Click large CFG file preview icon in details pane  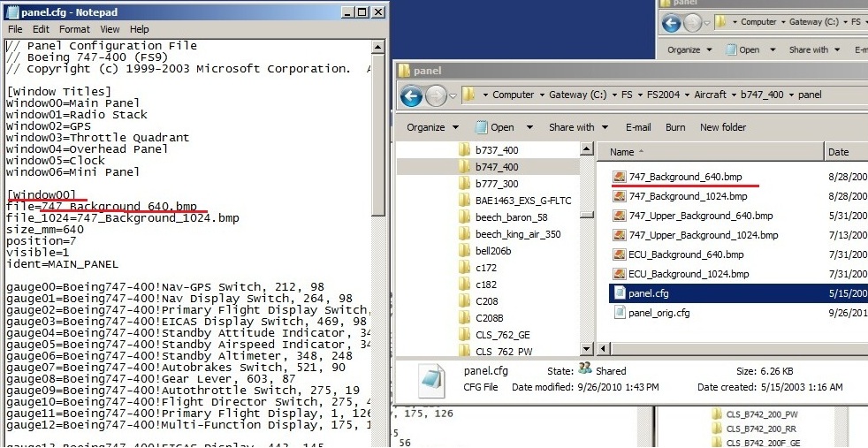[431, 379]
